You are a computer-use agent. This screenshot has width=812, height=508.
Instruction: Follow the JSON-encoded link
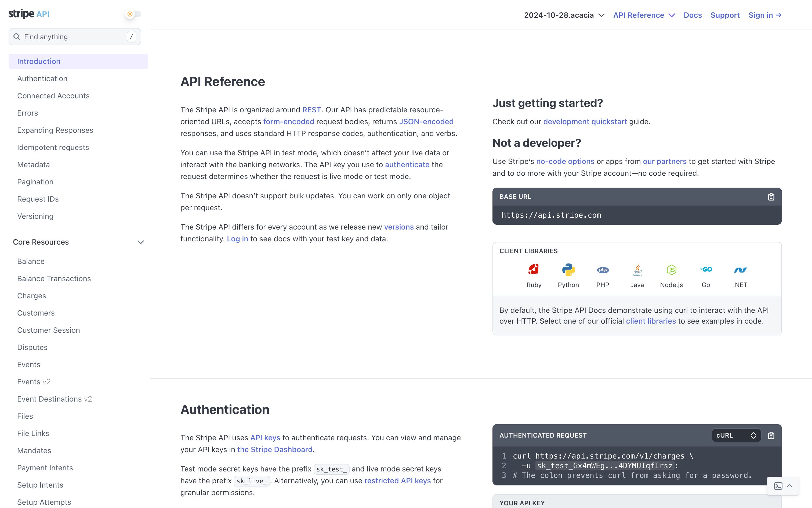click(x=426, y=121)
